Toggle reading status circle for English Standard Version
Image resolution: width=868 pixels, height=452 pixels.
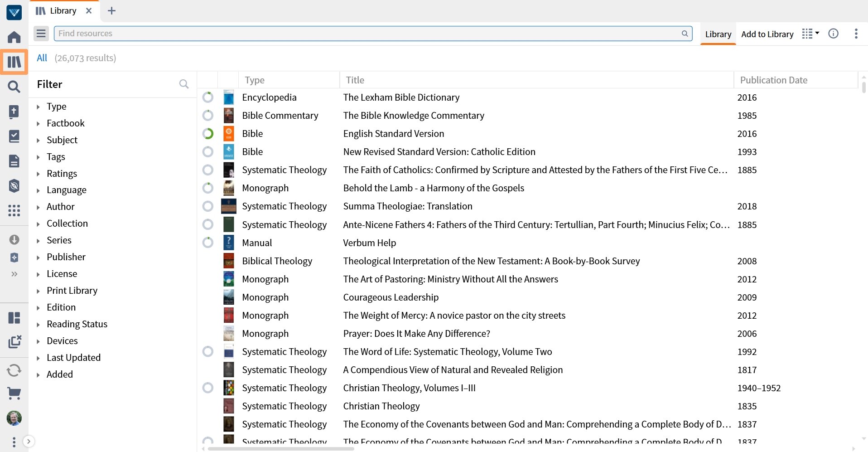pos(208,134)
